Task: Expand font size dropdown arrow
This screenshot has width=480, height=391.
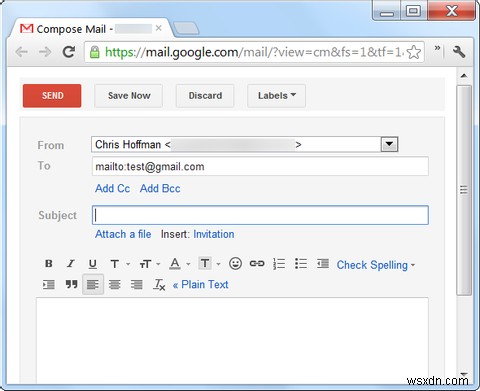Action: (158, 264)
